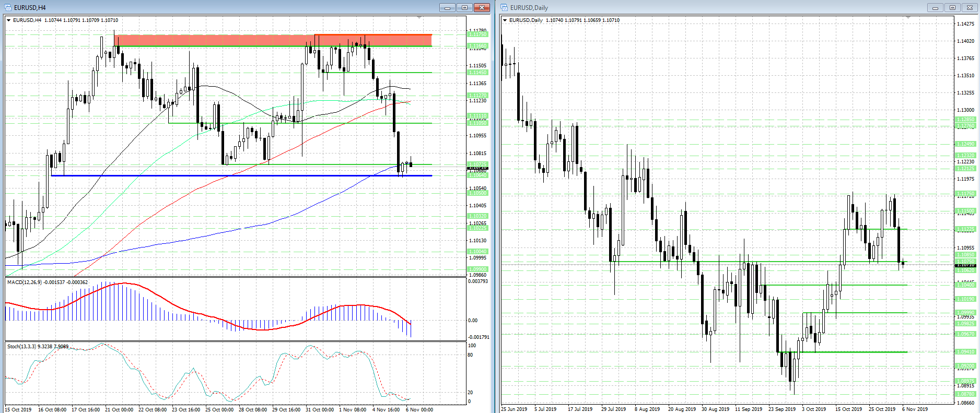Click the 1.11750 green price label on H4

click(477, 34)
